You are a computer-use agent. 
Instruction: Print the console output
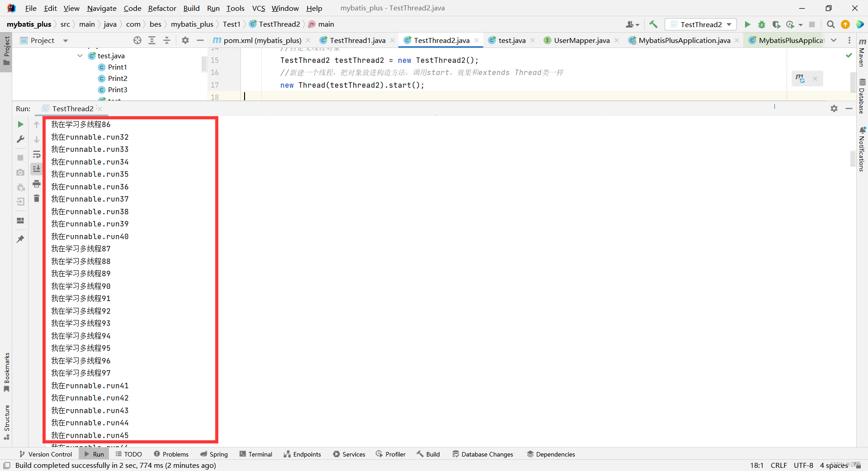click(x=37, y=184)
